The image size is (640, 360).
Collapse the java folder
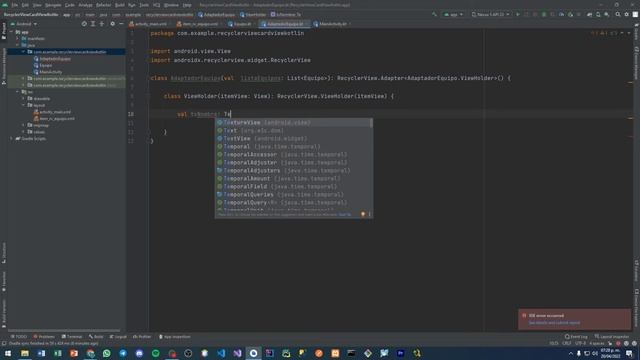pyautogui.click(x=18, y=45)
